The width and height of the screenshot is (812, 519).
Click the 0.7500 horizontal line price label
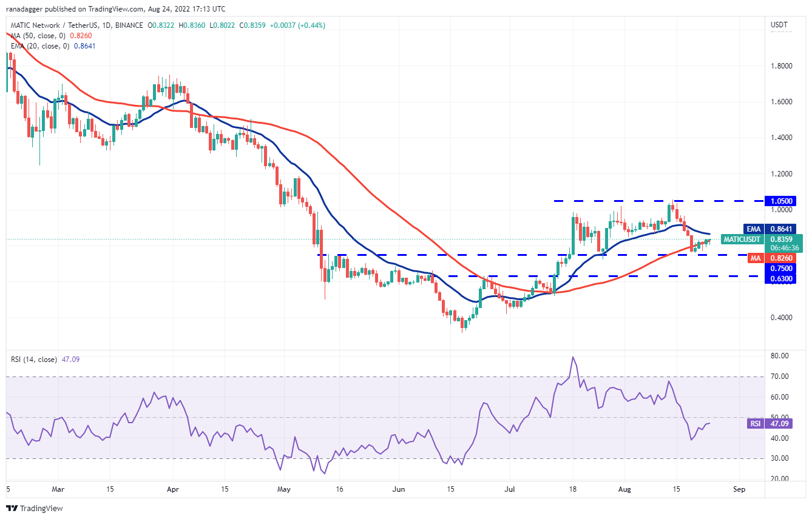782,268
